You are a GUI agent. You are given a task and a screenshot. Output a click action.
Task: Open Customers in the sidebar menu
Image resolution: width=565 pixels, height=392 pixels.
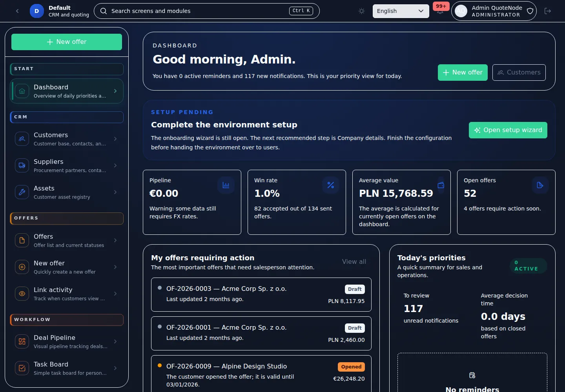[67, 139]
